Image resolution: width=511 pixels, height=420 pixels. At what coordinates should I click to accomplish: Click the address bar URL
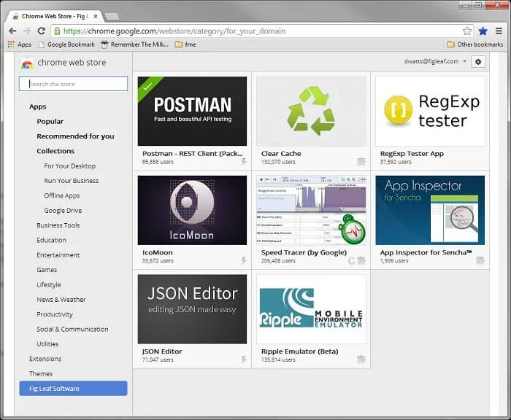174,31
